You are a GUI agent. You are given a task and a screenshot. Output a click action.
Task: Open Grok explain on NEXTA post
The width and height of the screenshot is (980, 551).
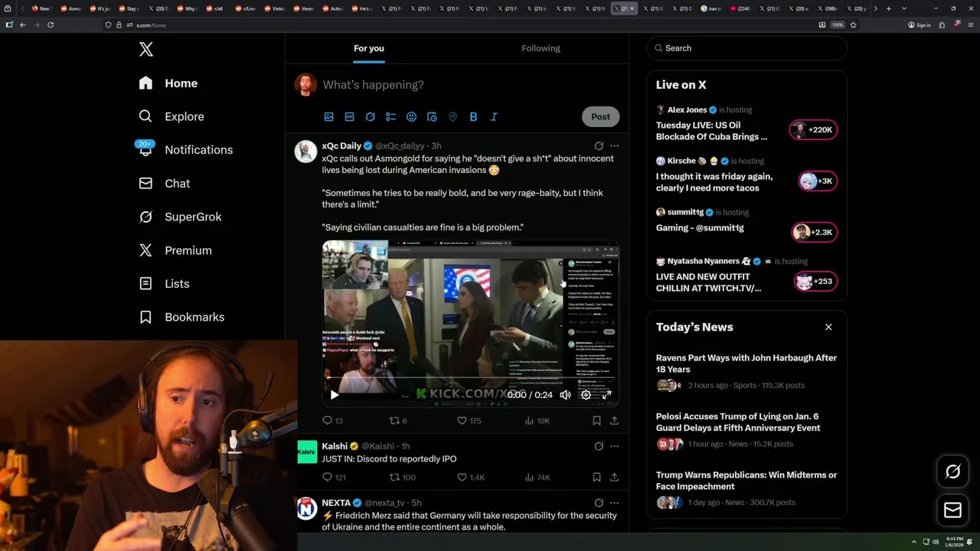point(599,503)
